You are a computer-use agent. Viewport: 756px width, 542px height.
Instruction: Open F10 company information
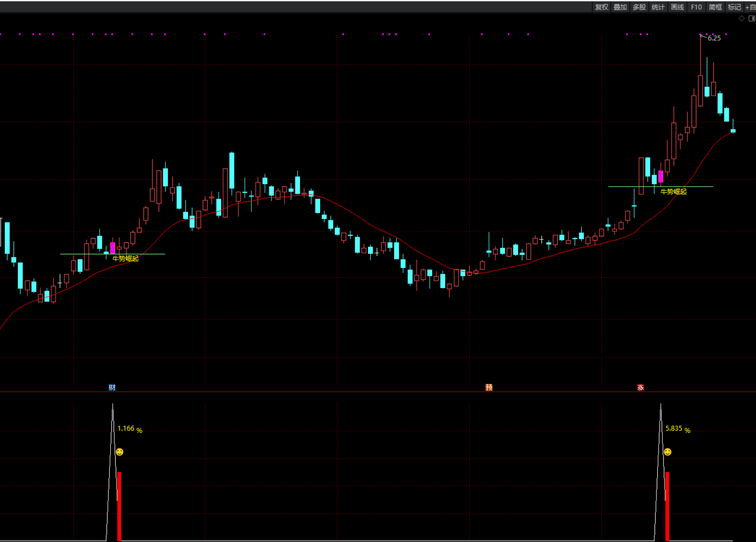click(696, 7)
